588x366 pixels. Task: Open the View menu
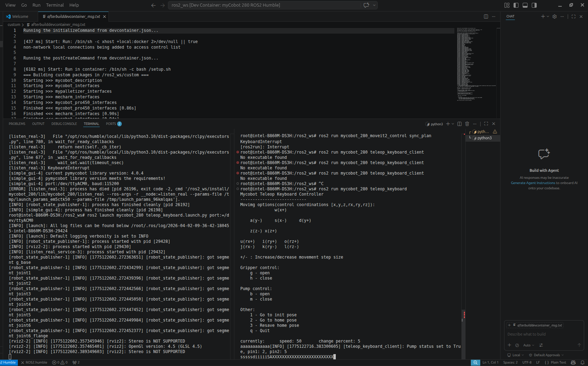point(10,5)
